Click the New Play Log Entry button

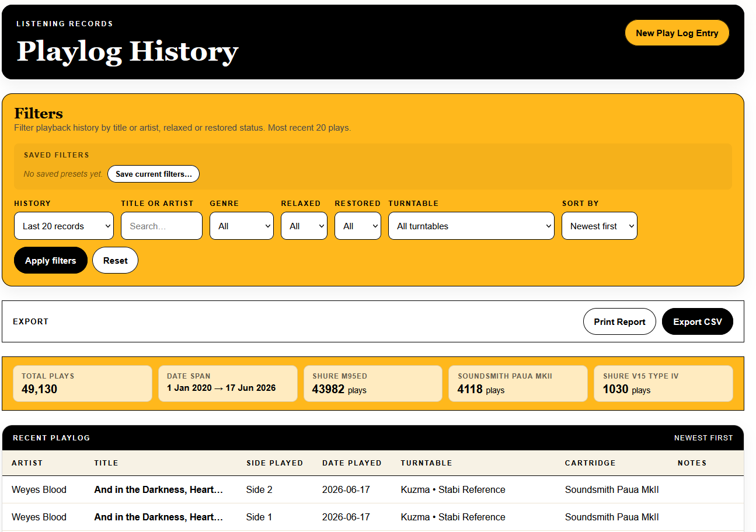coord(677,33)
